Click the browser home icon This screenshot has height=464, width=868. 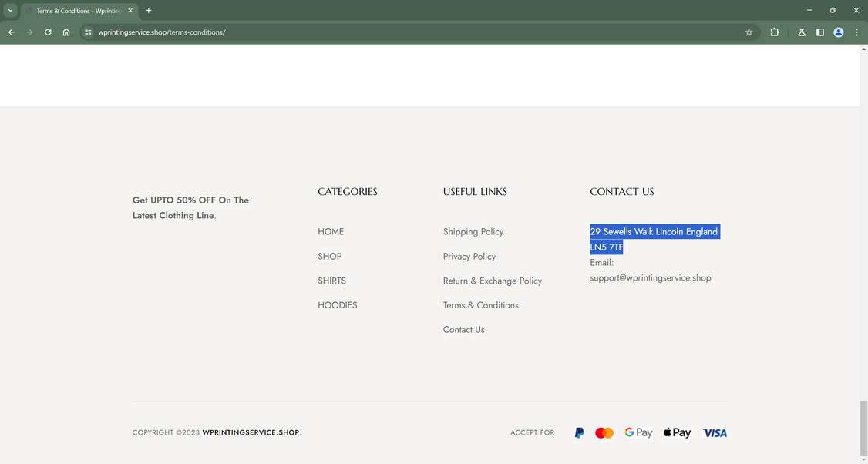point(66,32)
